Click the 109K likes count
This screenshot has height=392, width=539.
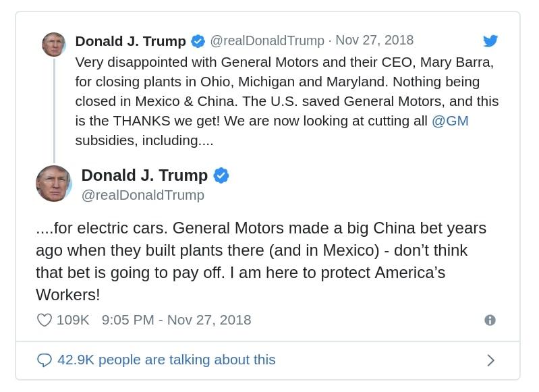pos(73,320)
